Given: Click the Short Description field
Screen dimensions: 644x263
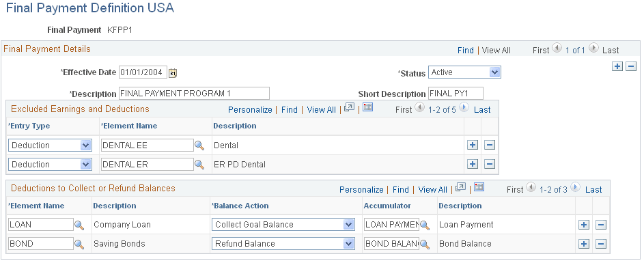Looking at the screenshot, I should click(456, 94).
